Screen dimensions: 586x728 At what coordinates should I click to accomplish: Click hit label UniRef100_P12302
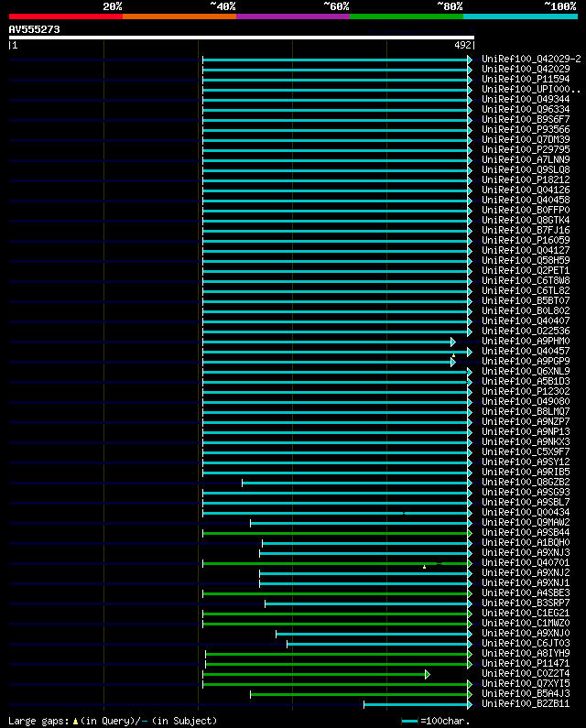pyautogui.click(x=526, y=391)
